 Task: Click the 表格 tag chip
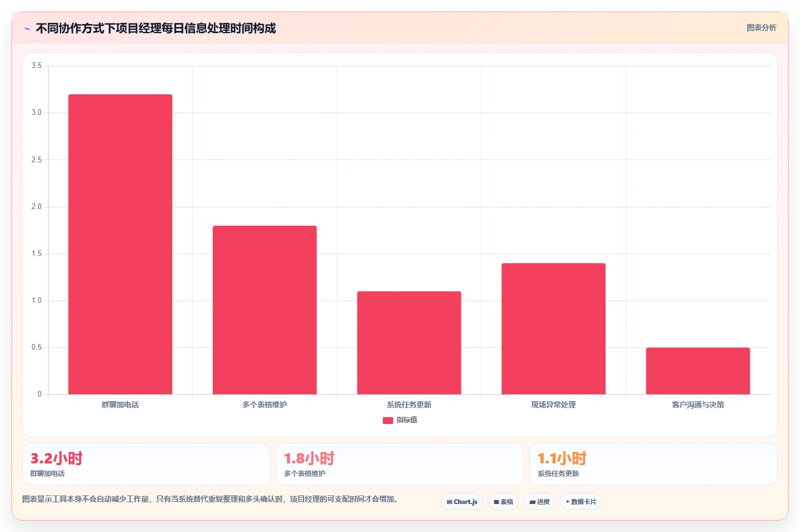[503, 502]
